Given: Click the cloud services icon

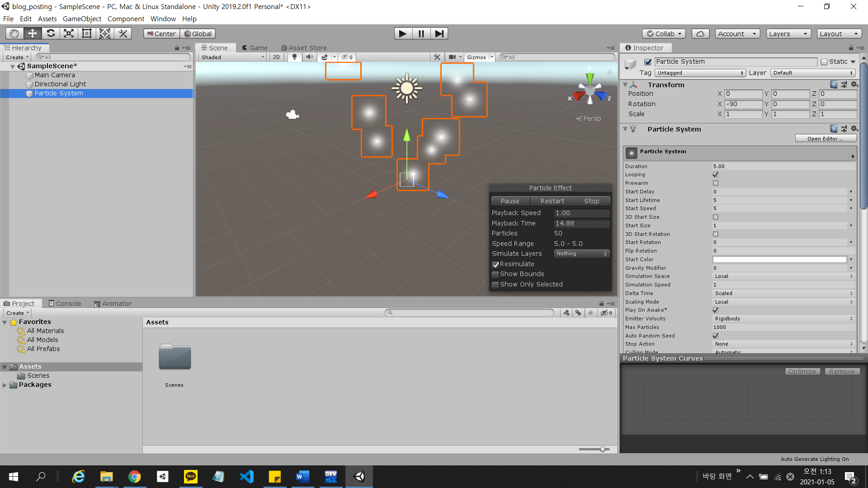Looking at the screenshot, I should coord(700,33).
